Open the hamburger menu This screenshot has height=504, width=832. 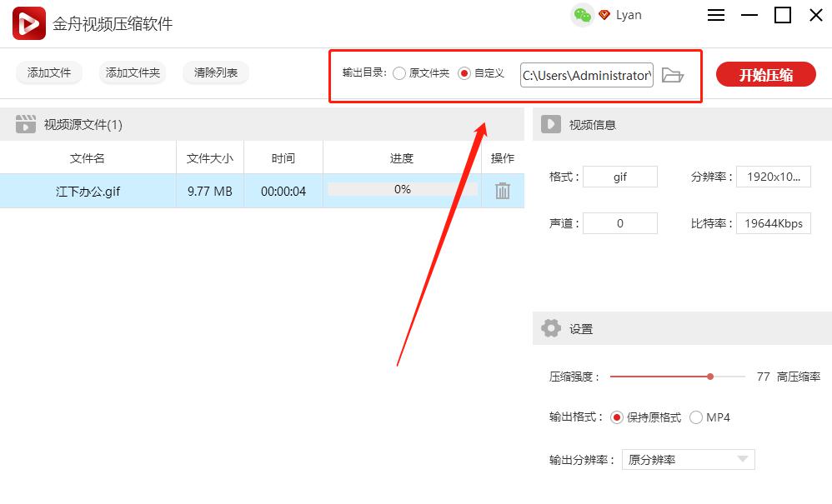714,15
